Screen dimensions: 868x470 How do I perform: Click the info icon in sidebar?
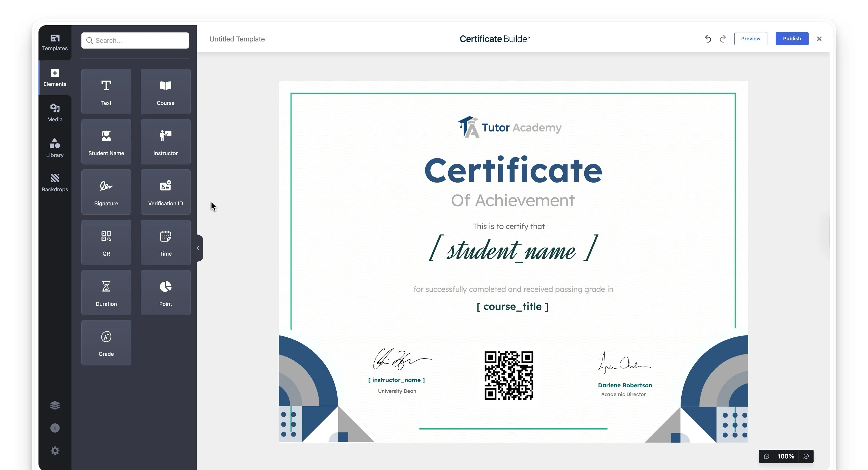55,428
